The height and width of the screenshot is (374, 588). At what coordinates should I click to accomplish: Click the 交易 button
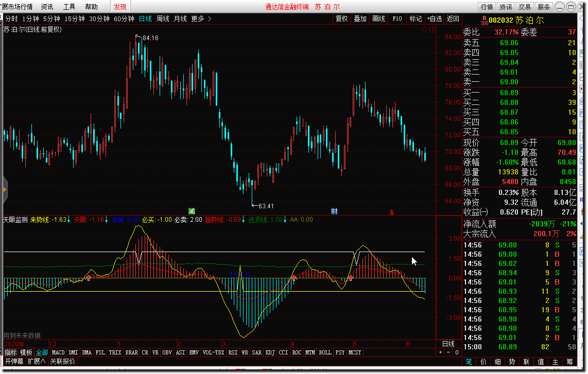pos(524,7)
